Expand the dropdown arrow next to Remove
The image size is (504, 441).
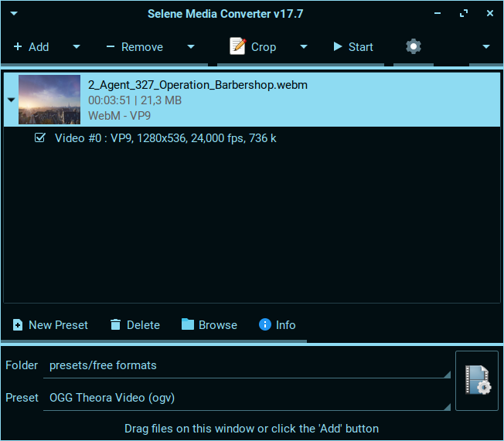point(191,47)
